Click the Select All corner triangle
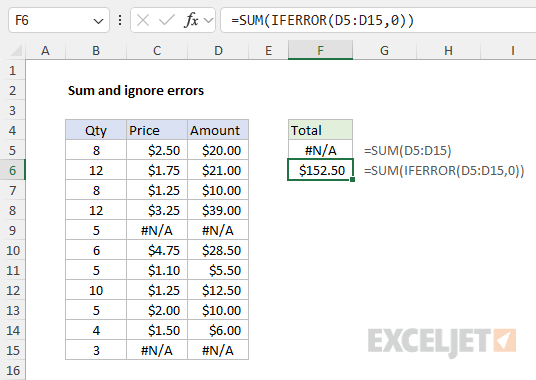The width and height of the screenshot is (536, 380). 16,51
